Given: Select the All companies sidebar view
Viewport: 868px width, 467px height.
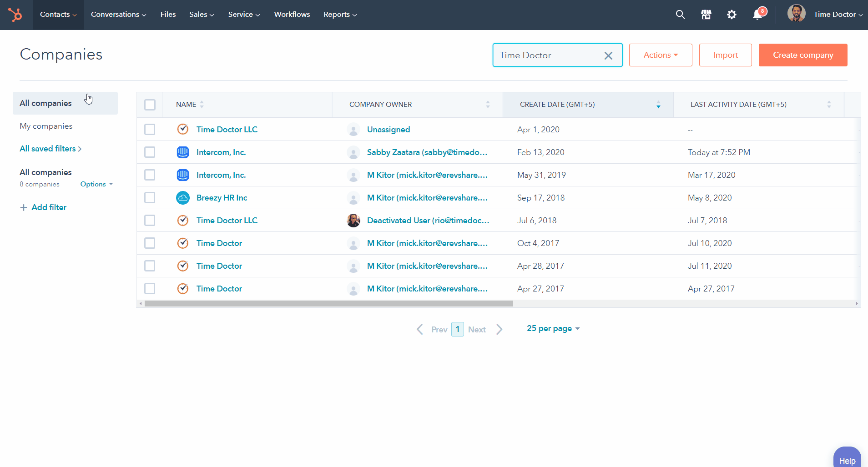Looking at the screenshot, I should [x=65, y=103].
